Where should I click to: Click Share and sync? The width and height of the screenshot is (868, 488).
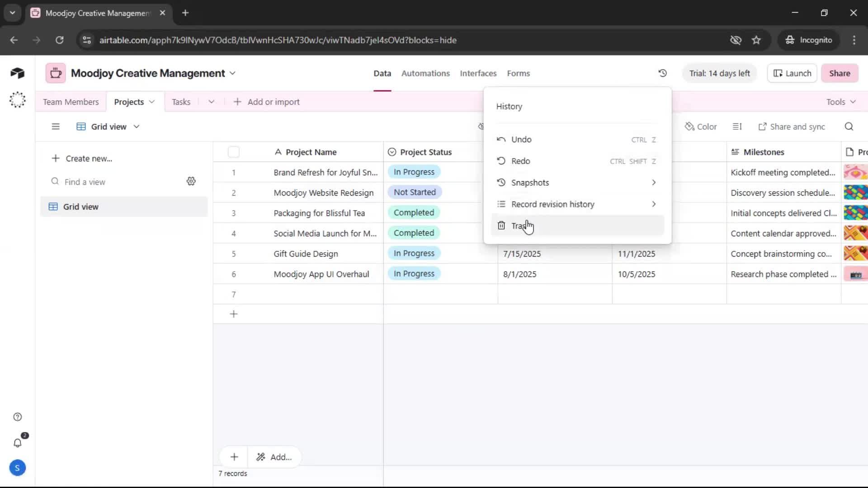pos(792,127)
